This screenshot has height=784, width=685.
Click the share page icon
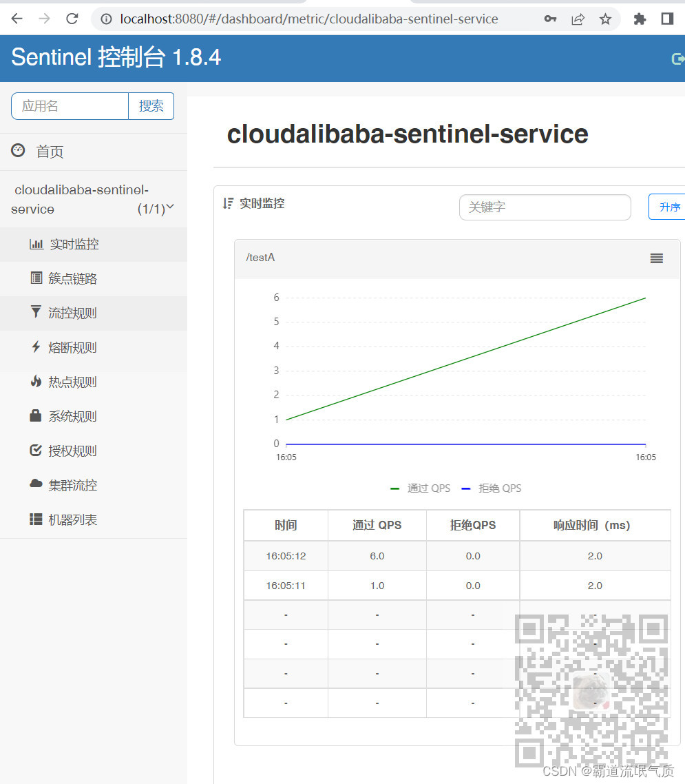[x=578, y=19]
